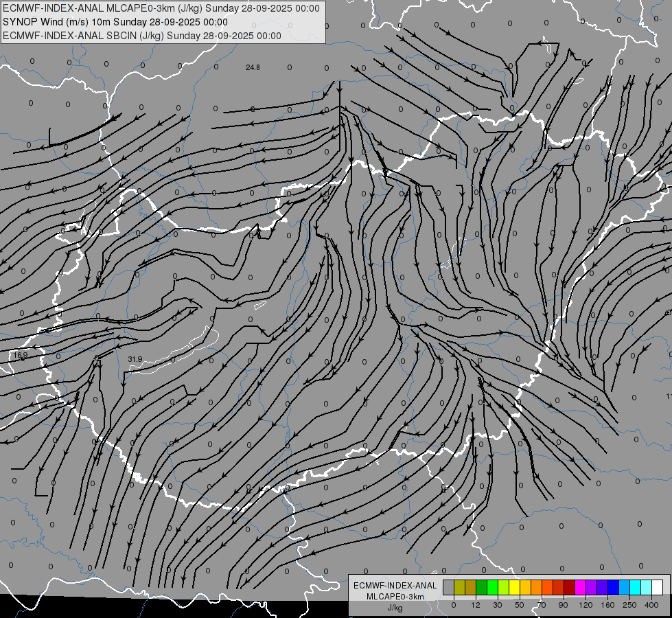Select the purple swatch right of magenta
The image size is (672, 618).
(592, 587)
